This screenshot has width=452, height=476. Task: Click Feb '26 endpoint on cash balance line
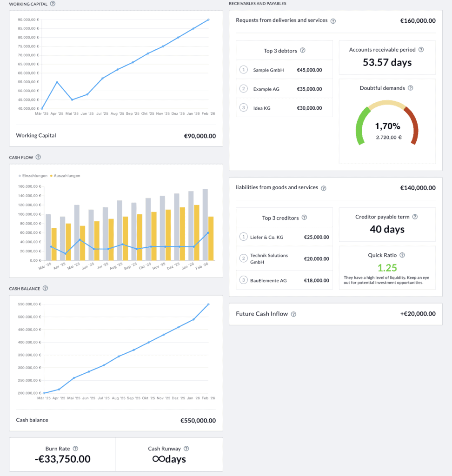208,304
